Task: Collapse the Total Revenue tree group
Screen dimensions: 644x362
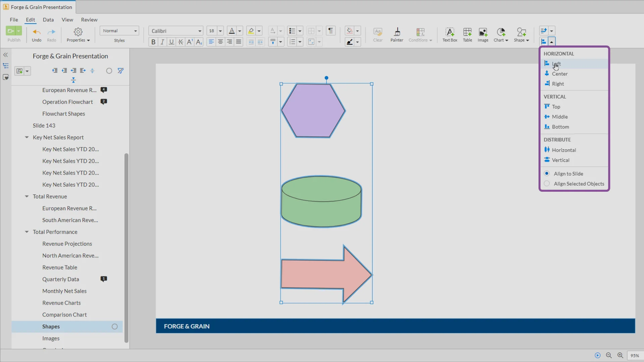Action: point(27,196)
